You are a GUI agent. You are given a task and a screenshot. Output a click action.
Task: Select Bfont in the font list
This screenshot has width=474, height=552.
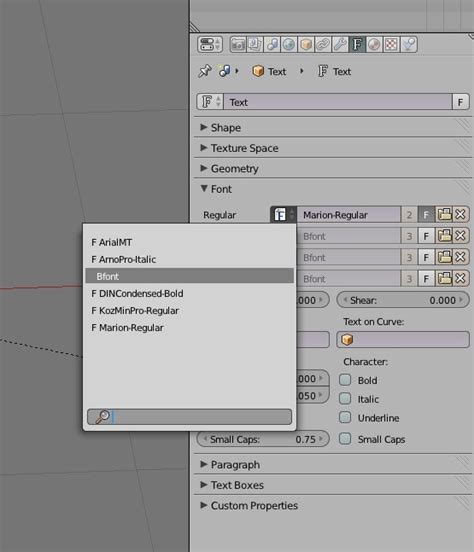(189, 276)
